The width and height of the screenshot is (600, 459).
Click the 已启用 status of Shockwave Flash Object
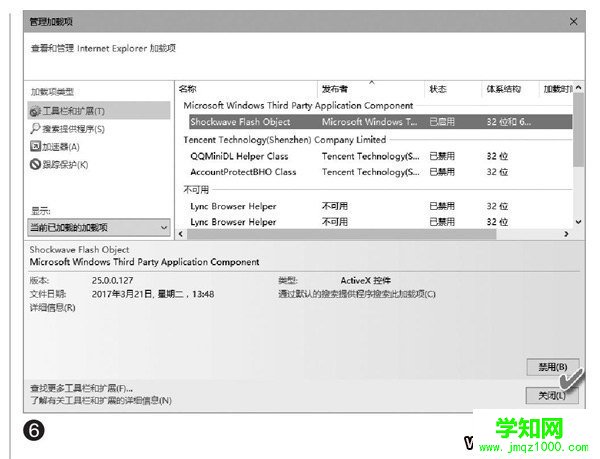(x=442, y=122)
